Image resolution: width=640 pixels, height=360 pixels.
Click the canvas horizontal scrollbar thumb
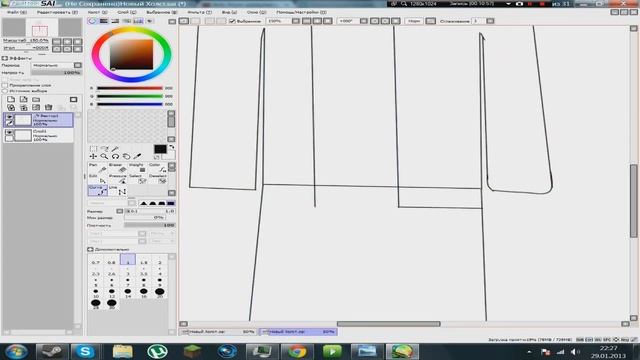click(x=389, y=324)
